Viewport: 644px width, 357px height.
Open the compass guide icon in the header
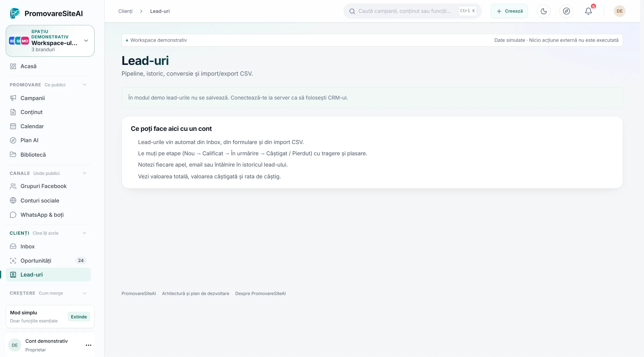(x=566, y=11)
